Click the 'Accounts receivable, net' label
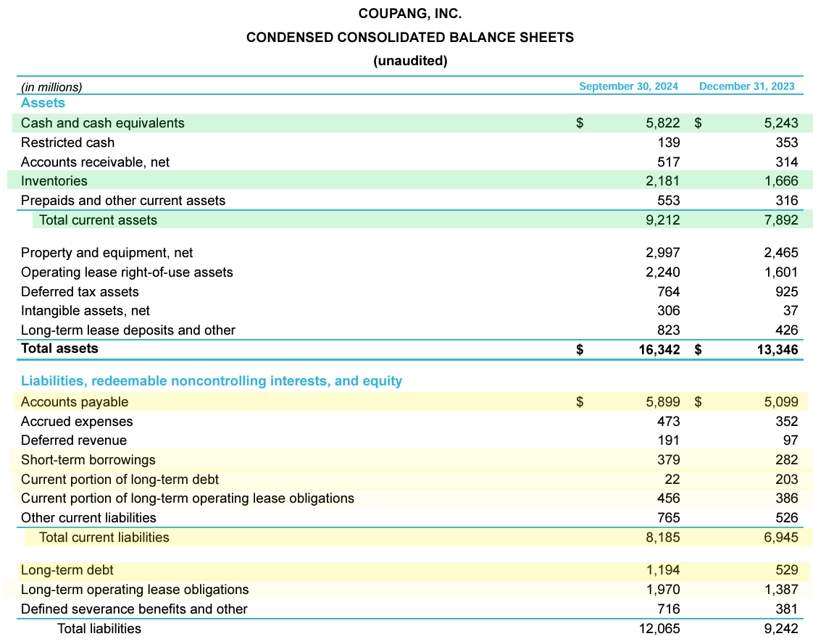The image size is (813, 644). tap(95, 162)
